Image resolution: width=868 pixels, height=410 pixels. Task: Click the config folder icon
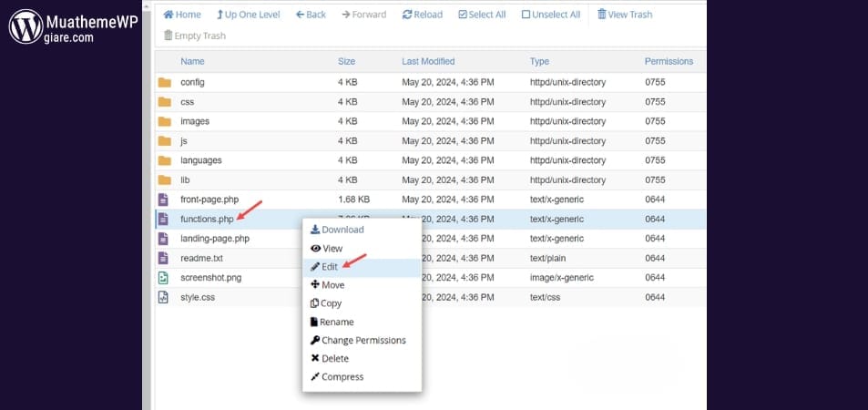click(x=164, y=82)
